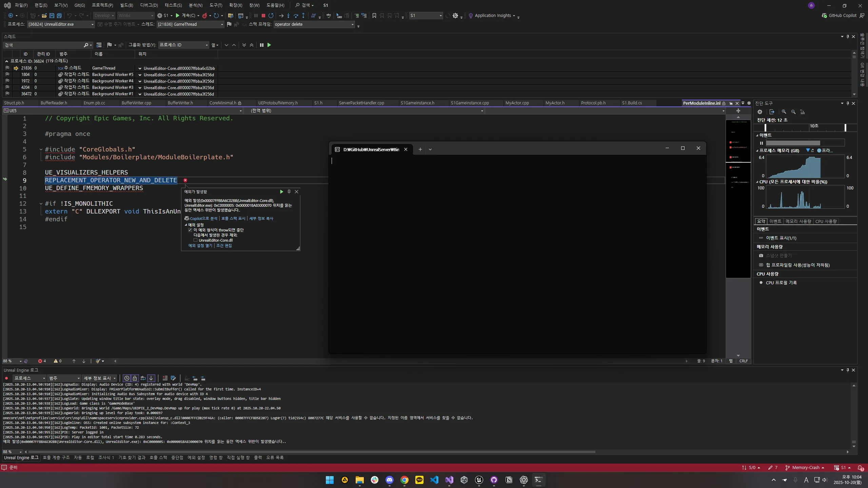
Task: Uncheck break when this exception type is thrown
Action: (x=190, y=230)
